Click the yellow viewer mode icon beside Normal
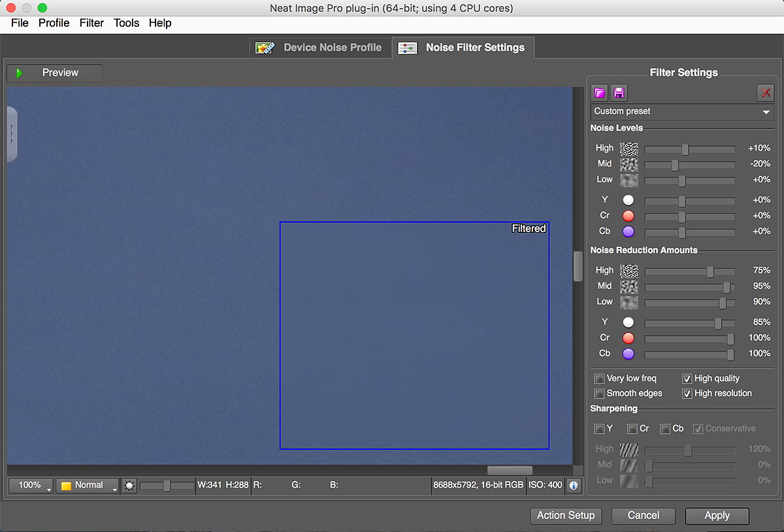The image size is (784, 532). click(x=66, y=486)
